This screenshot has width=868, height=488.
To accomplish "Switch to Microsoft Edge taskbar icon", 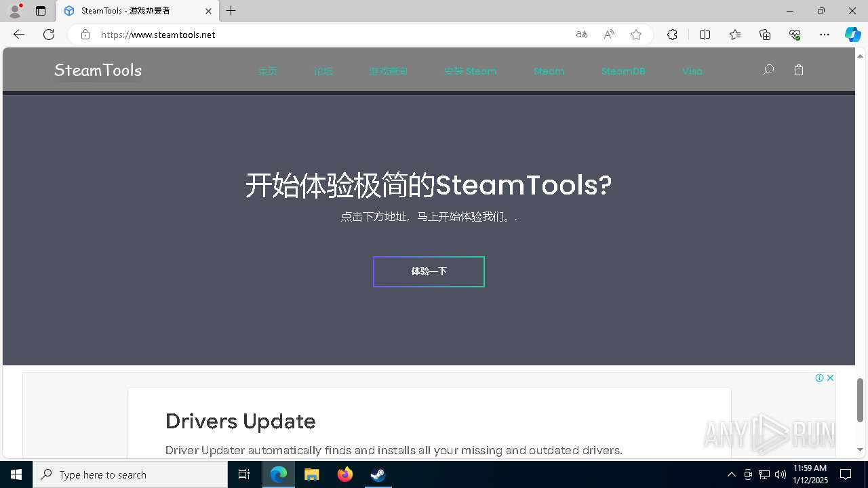I will [279, 474].
